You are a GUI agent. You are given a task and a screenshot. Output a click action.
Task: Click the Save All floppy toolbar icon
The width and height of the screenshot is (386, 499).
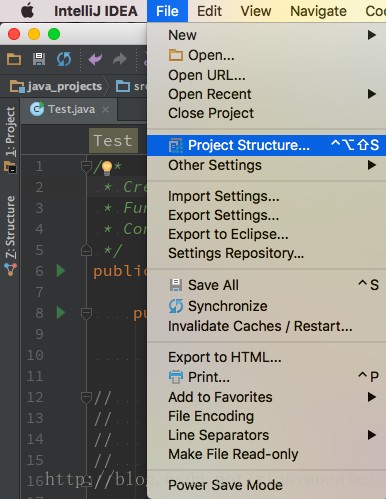[39, 59]
